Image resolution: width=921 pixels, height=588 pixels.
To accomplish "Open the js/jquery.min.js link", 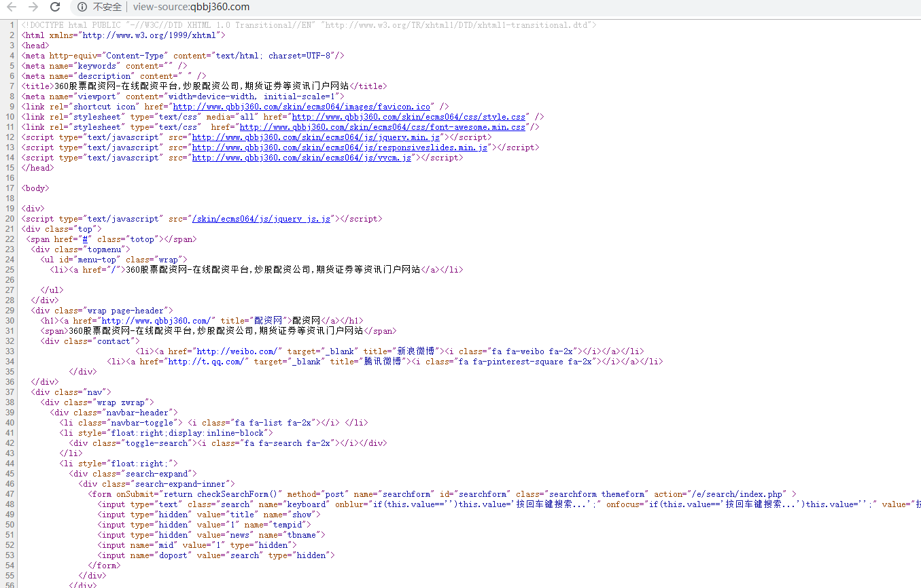I will tap(316, 137).
